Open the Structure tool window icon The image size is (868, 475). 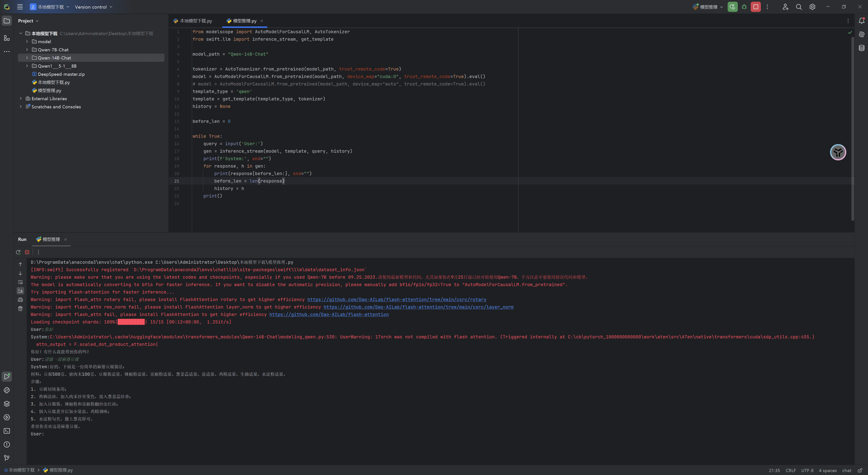[x=7, y=38]
